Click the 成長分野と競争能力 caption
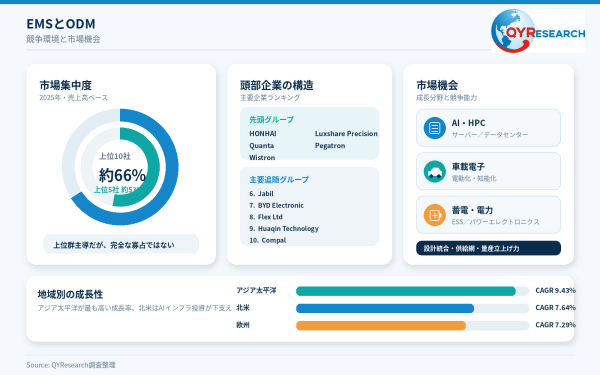 (447, 98)
